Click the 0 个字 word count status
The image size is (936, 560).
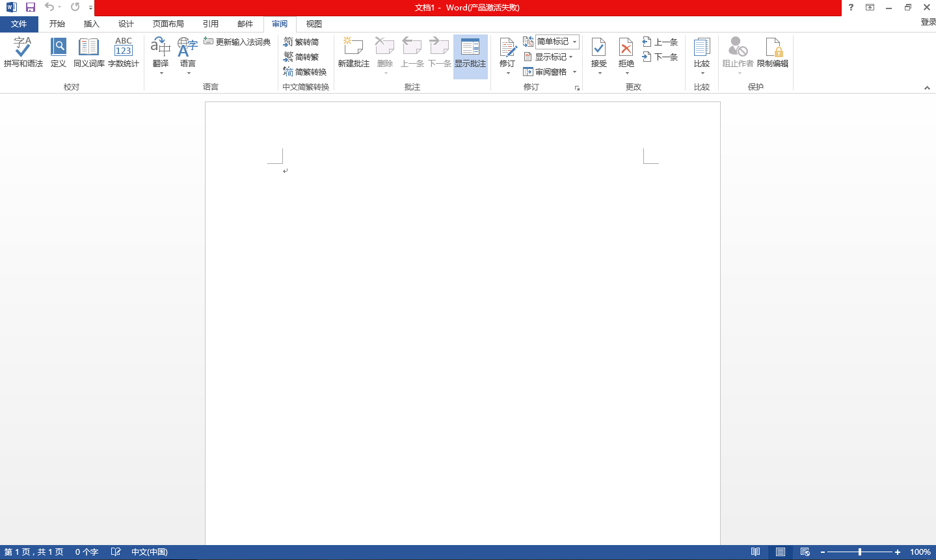tap(87, 552)
